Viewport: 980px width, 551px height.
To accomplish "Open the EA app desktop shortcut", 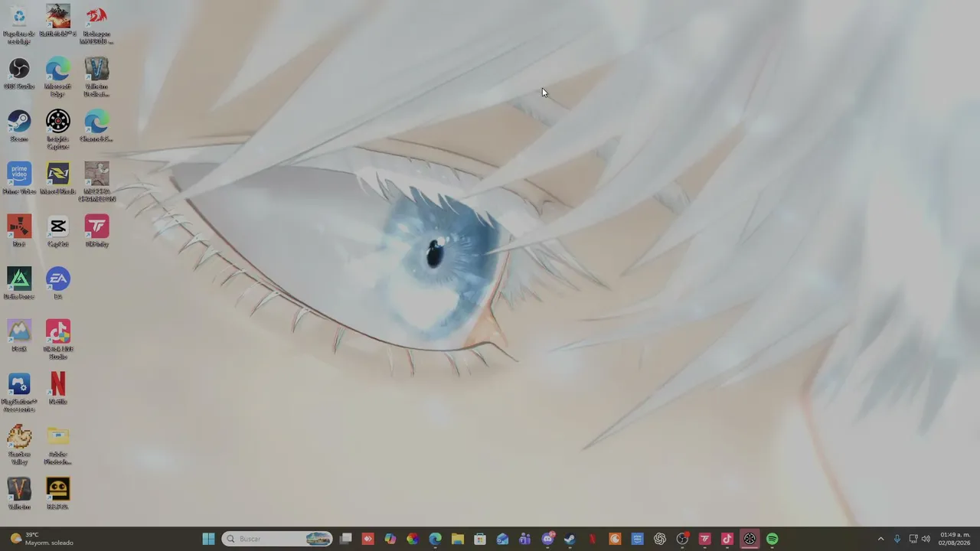I will 58,283.
